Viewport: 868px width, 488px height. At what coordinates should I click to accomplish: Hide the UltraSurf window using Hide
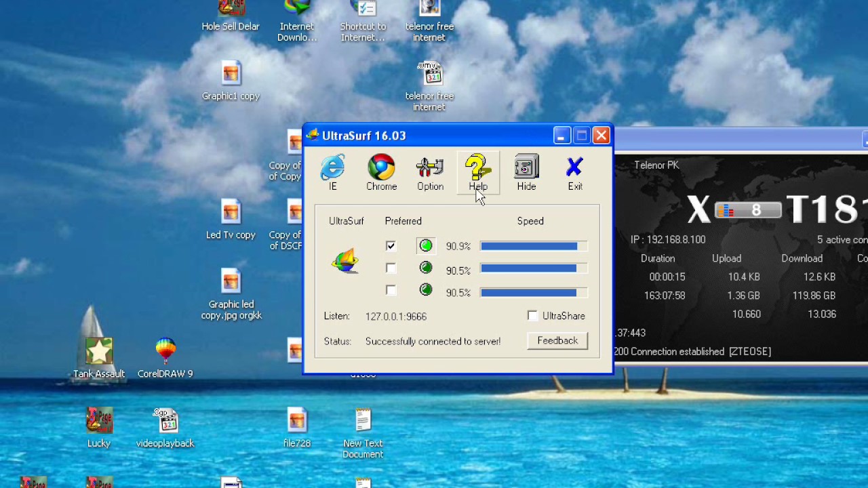(526, 173)
